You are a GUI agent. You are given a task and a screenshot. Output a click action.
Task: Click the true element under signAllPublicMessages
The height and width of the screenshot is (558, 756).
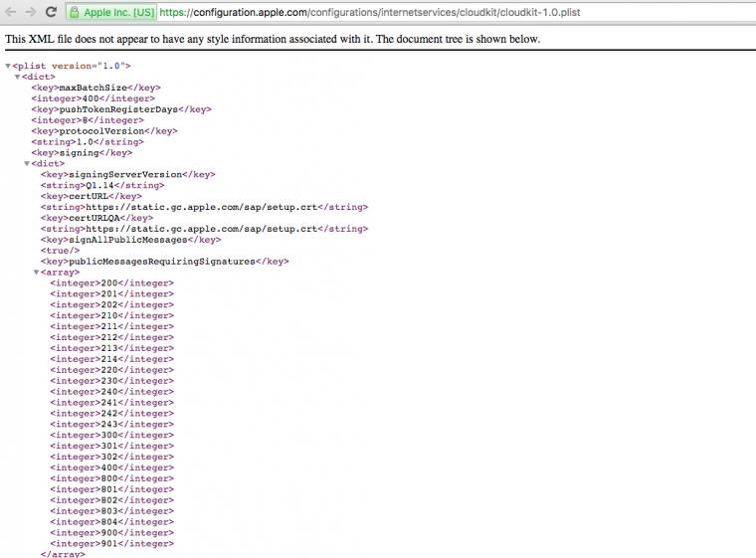tap(61, 251)
